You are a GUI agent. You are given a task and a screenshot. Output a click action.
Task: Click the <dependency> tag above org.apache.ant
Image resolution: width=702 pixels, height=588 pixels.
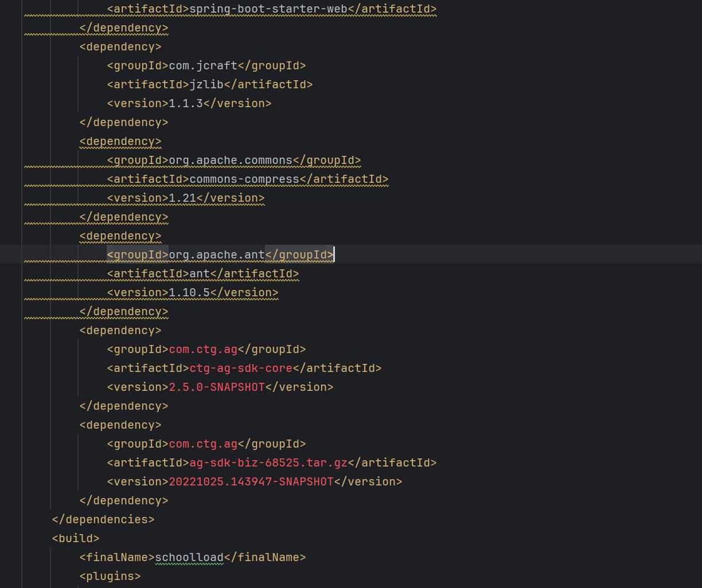coord(120,236)
